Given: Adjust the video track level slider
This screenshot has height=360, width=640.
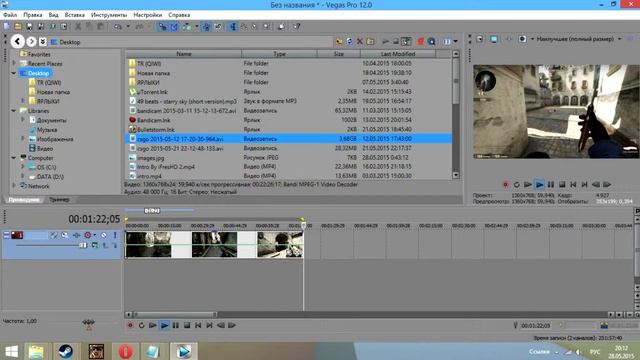Looking at the screenshot, I should point(83,245).
